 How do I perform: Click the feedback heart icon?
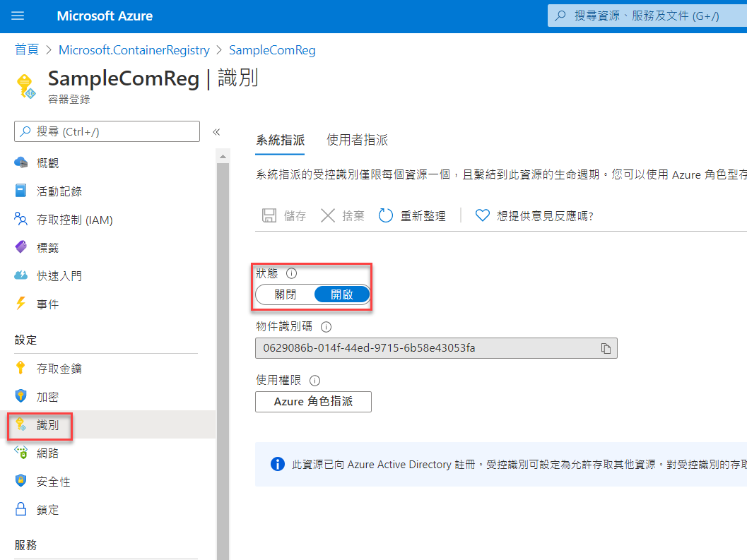(x=482, y=215)
